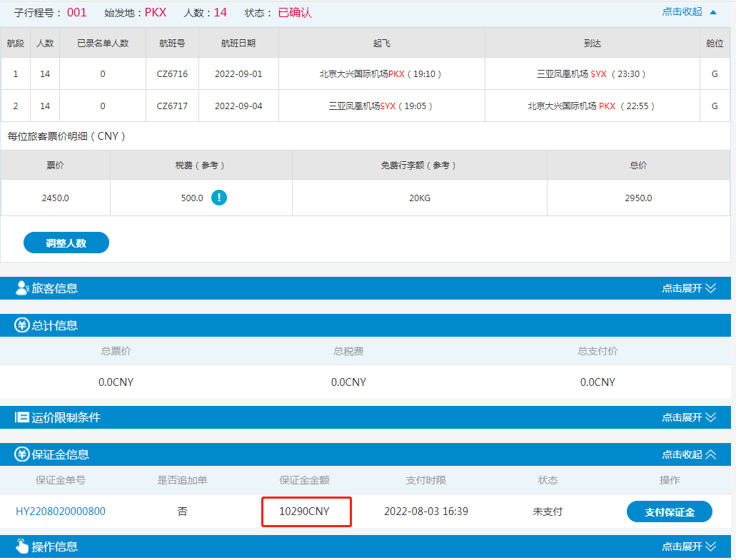Viewport: 736px width, 560px height.
Task: Select flight number CZ6716 cell
Action: (x=172, y=74)
